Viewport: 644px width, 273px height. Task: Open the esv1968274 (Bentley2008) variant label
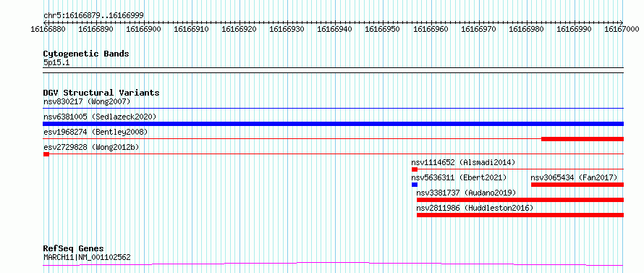(96, 132)
